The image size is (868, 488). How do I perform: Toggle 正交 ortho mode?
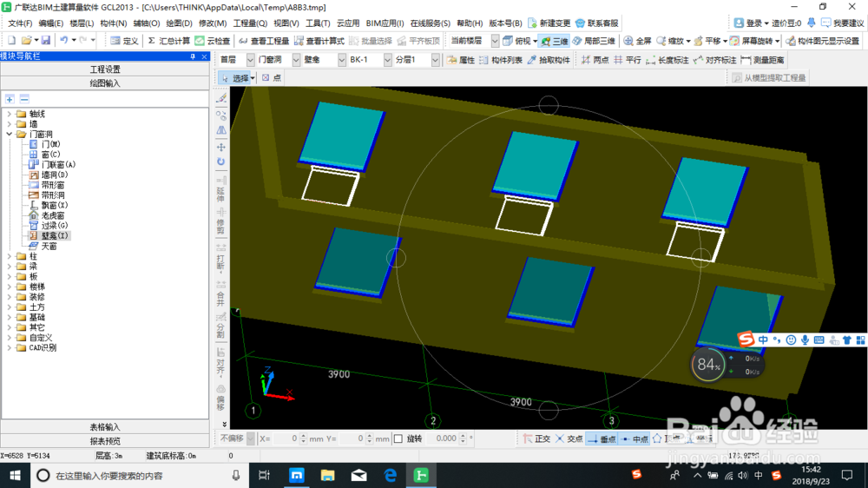[x=536, y=439]
